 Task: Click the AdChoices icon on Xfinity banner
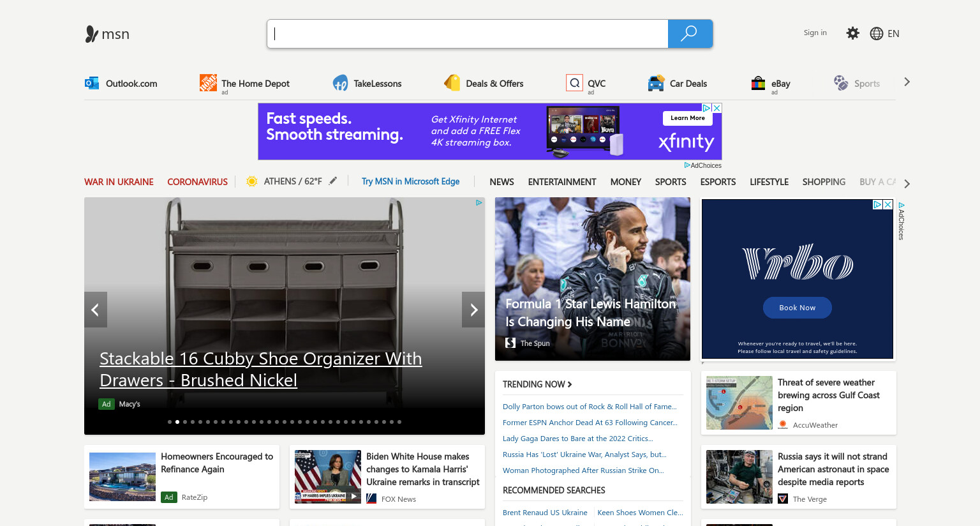(707, 108)
